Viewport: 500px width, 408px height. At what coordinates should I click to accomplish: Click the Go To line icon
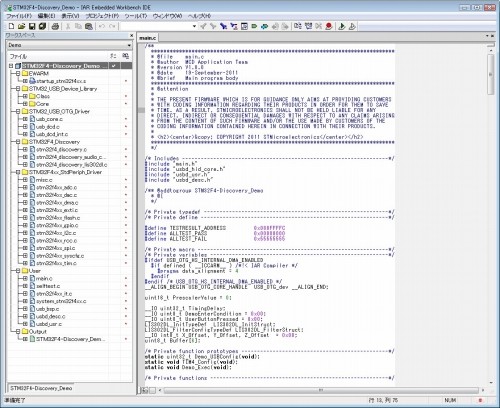(x=244, y=26)
